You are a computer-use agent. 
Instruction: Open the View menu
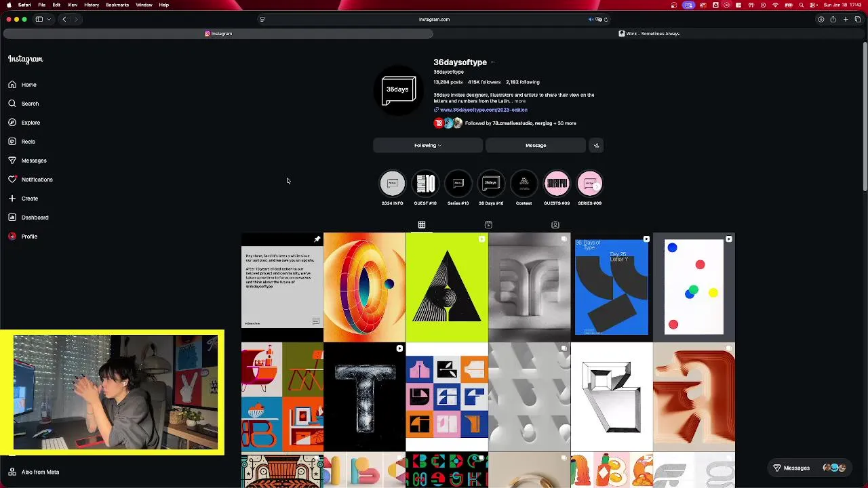pyautogui.click(x=72, y=5)
